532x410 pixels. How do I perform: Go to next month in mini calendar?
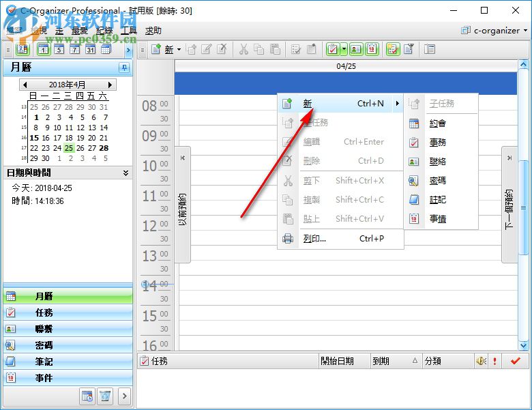[110, 85]
